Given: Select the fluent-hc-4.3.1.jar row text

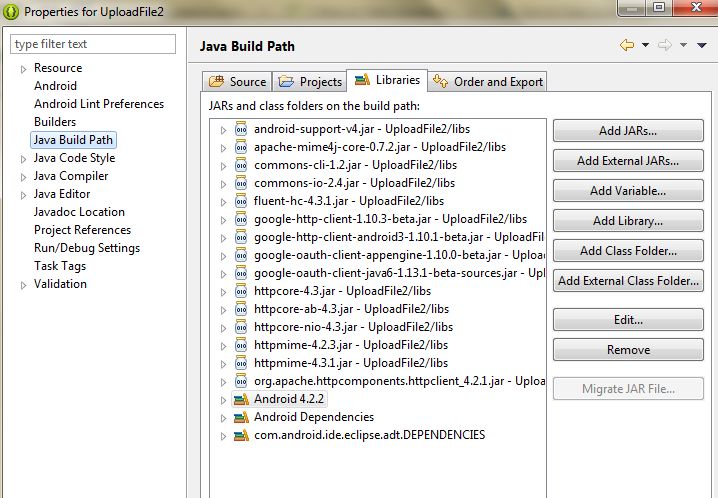Looking at the screenshot, I should click(x=349, y=201).
